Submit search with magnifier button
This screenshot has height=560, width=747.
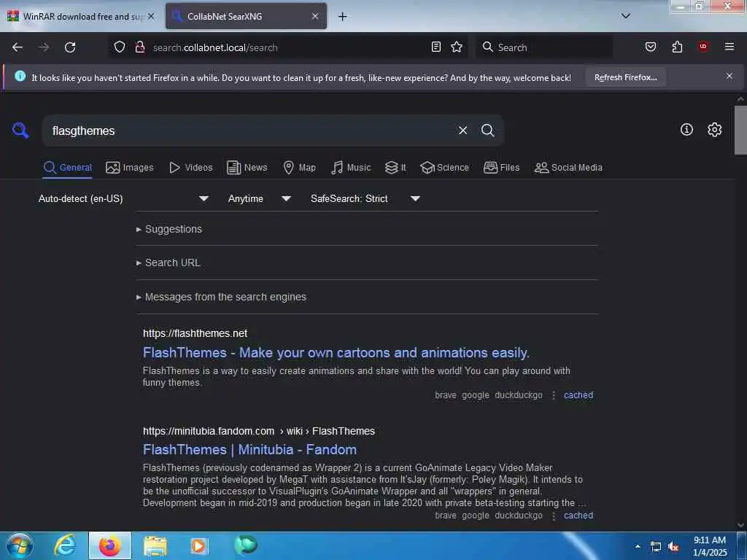(x=487, y=131)
